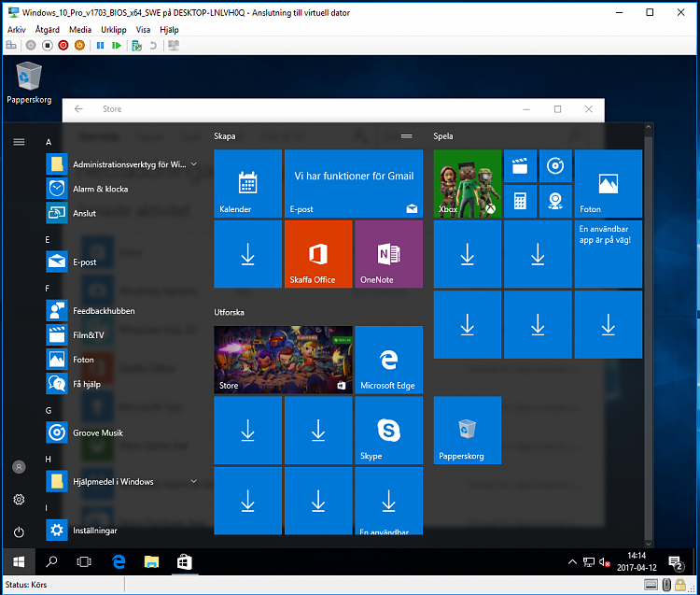Click the back arrow in Store window
This screenshot has width=700, height=595.
pyautogui.click(x=78, y=109)
